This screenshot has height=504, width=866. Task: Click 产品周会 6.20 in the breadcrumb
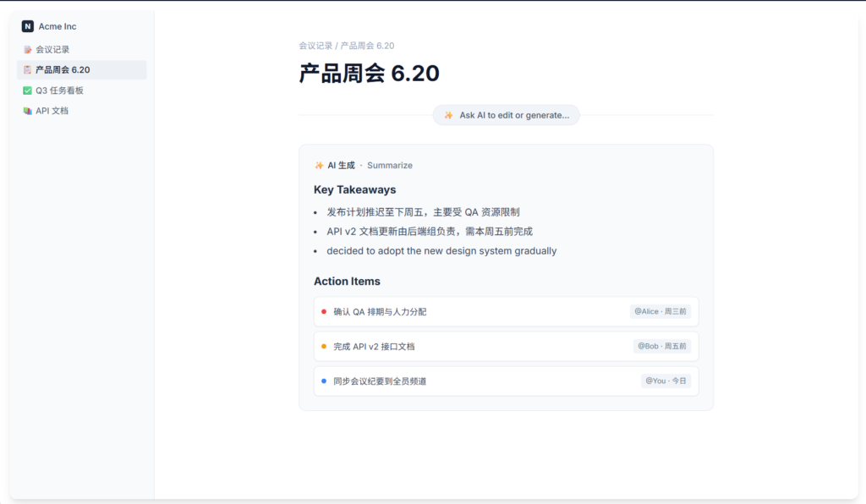pos(367,46)
